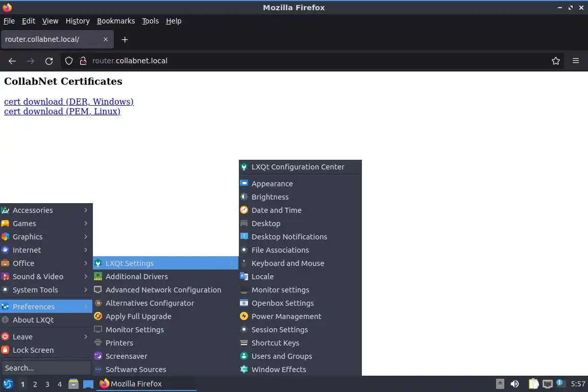Open the Firefox hamburger menu
Image resolution: width=588 pixels, height=392 pixels.
576,61
